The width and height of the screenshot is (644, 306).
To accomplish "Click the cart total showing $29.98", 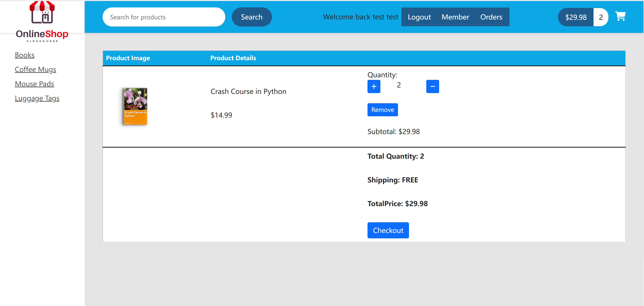I will (x=576, y=17).
